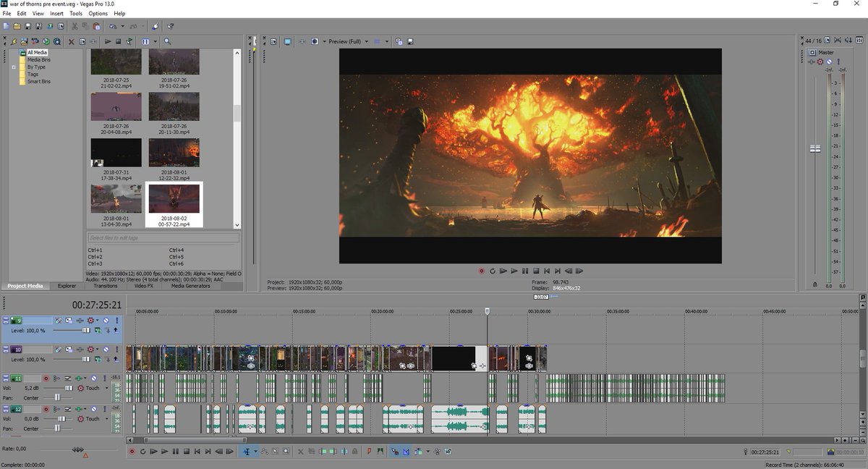Select thumbnail 2018-07-31 17-38-34.mp4
Screen dimensions: 868x469
[116, 158]
